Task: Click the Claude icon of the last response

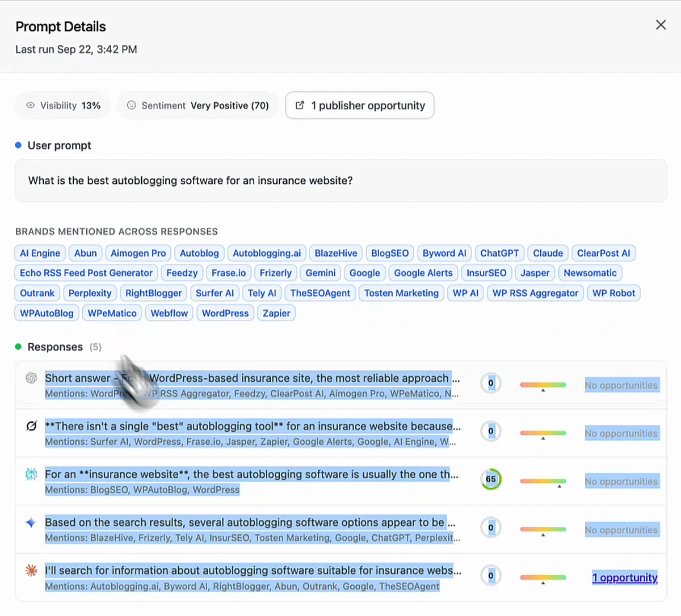Action: tap(31, 571)
